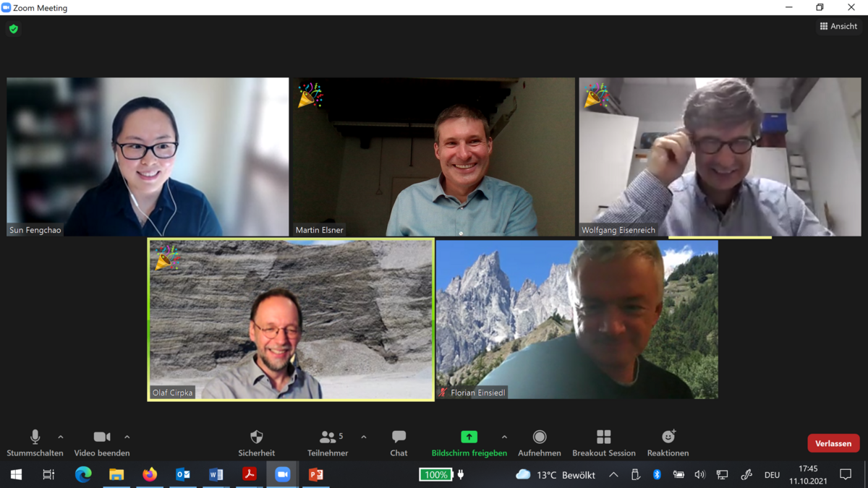Expand the video options arrow next to Video beenden

tap(127, 437)
